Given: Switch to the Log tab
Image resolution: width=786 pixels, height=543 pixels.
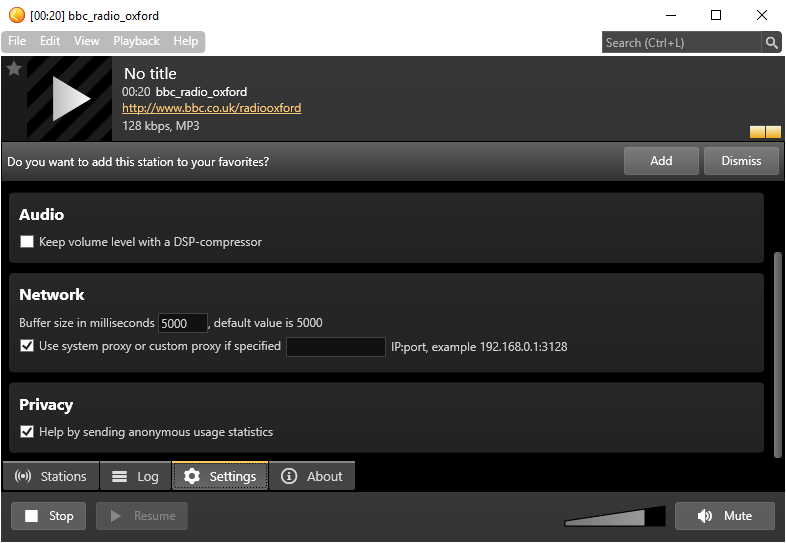Looking at the screenshot, I should [x=135, y=476].
